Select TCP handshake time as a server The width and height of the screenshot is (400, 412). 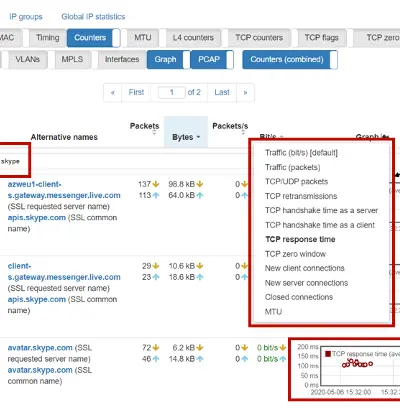(x=321, y=211)
